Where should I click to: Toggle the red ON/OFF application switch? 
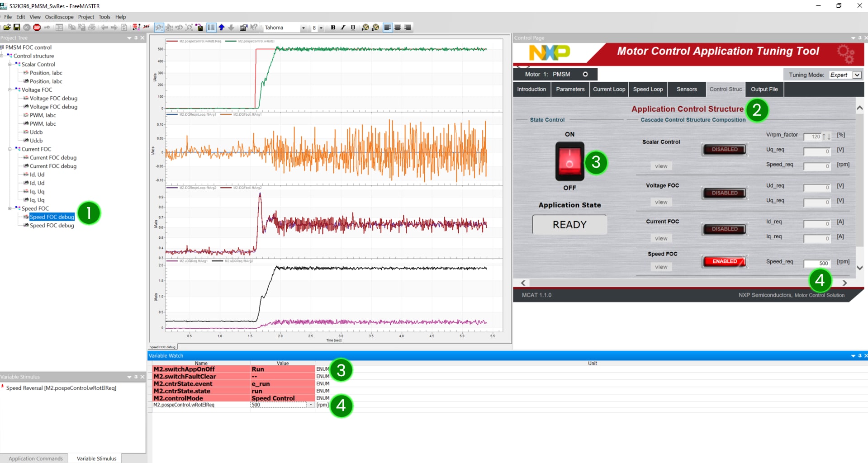pos(569,161)
